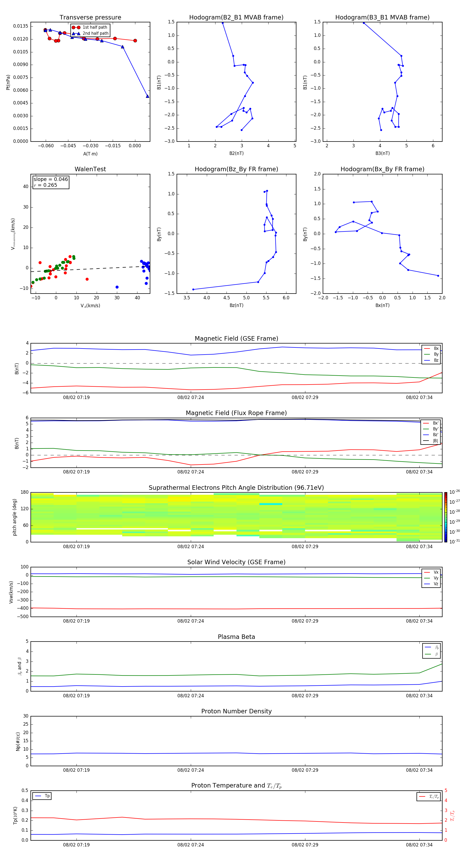Click the 08/02 07:29 tick under Plasma Beta panel
The height and width of the screenshot is (868, 473).
pyautogui.click(x=305, y=696)
